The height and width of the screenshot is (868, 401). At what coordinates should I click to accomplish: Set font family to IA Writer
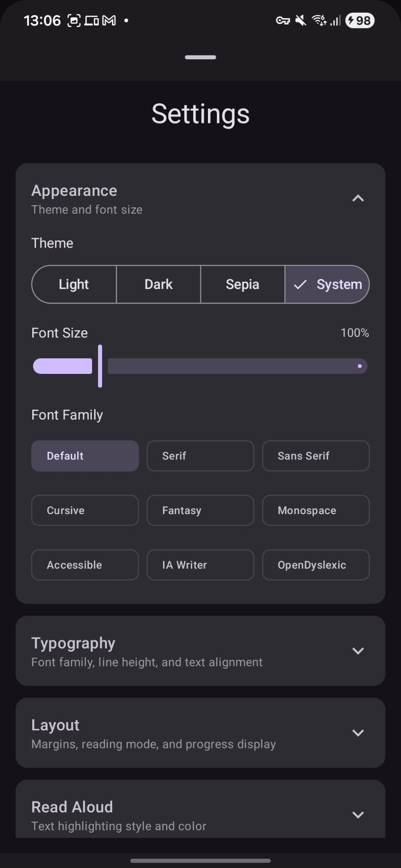point(200,565)
